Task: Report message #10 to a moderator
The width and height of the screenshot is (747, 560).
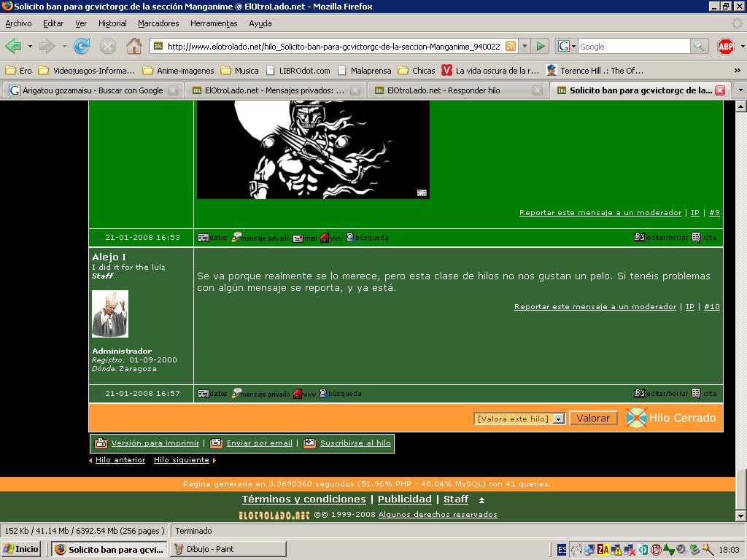Action: (x=595, y=307)
